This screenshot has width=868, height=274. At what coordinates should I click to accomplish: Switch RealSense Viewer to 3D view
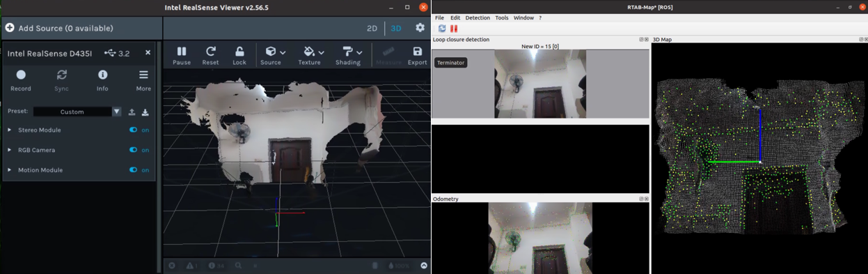396,29
